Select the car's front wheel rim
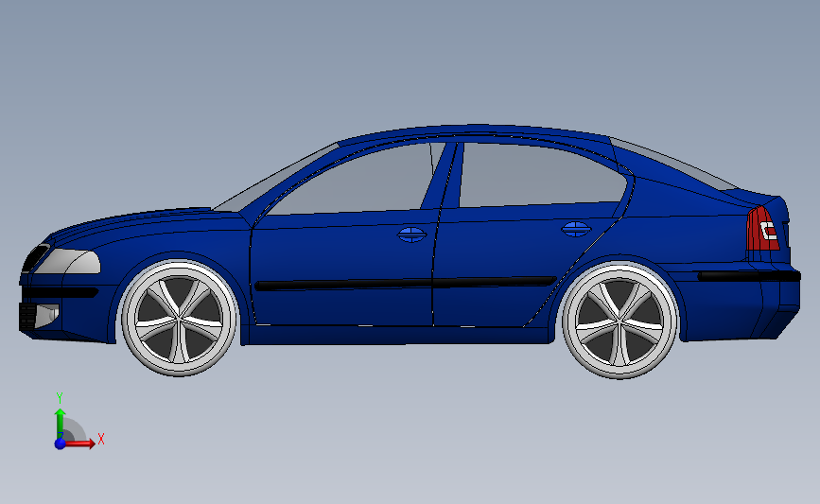 180,319
